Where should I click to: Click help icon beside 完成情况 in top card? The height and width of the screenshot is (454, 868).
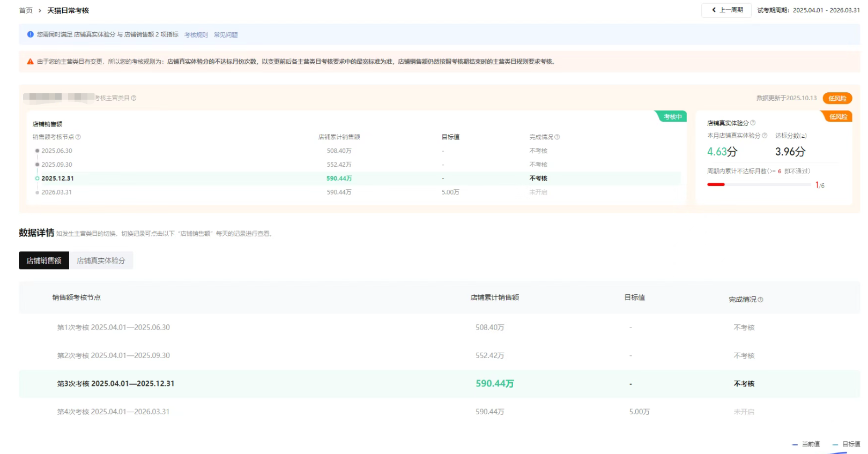pyautogui.click(x=558, y=137)
